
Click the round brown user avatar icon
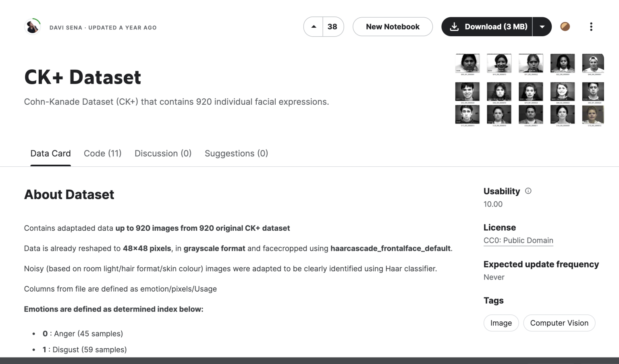[565, 27]
